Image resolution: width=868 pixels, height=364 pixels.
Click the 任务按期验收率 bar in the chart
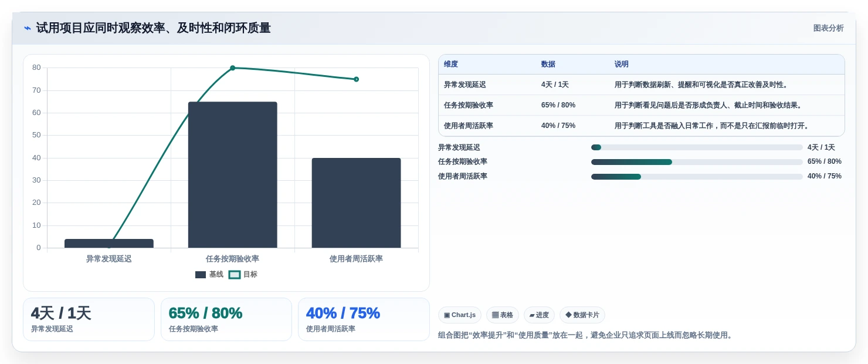click(232, 175)
